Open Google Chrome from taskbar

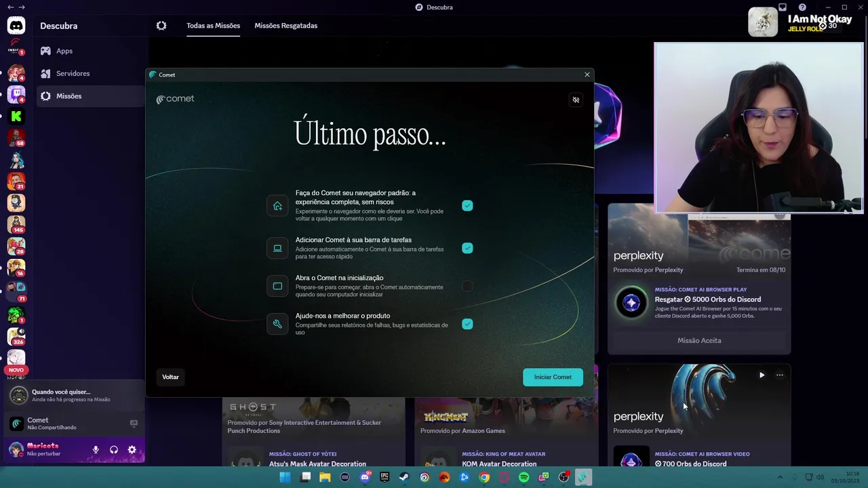[x=484, y=477]
